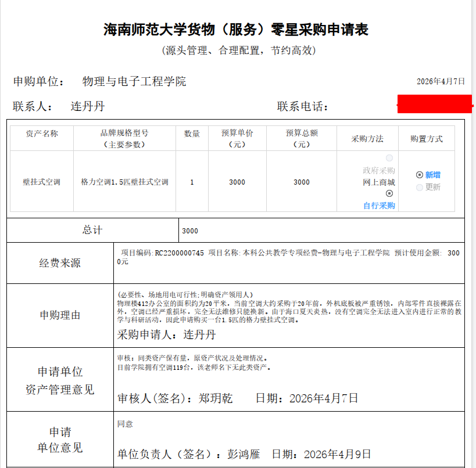
Task: Click the 预算总额 value 3000
Action: [x=302, y=182]
